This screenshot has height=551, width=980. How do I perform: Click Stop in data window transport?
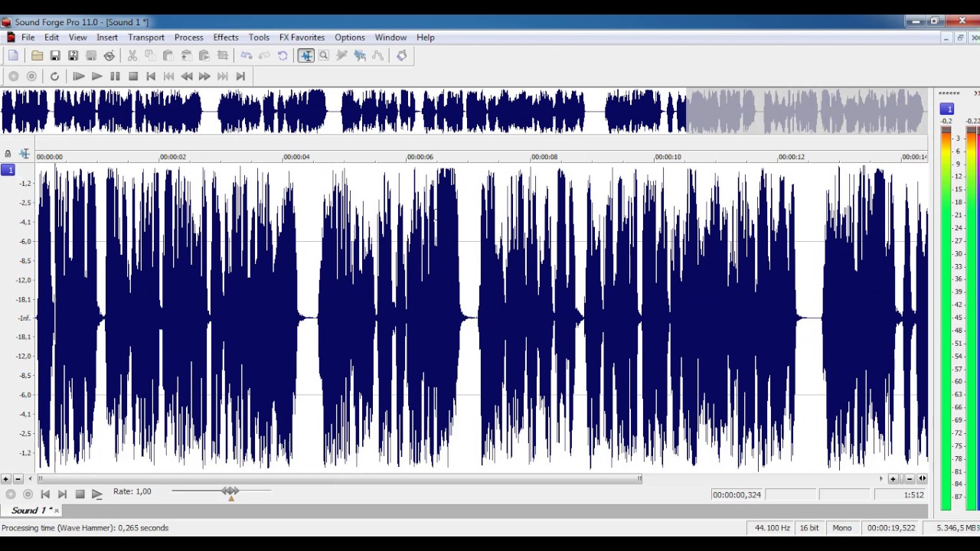[80, 494]
